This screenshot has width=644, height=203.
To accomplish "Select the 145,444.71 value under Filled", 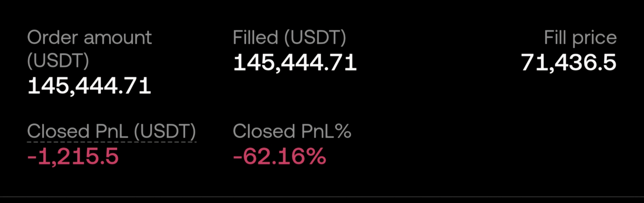I will point(295,62).
